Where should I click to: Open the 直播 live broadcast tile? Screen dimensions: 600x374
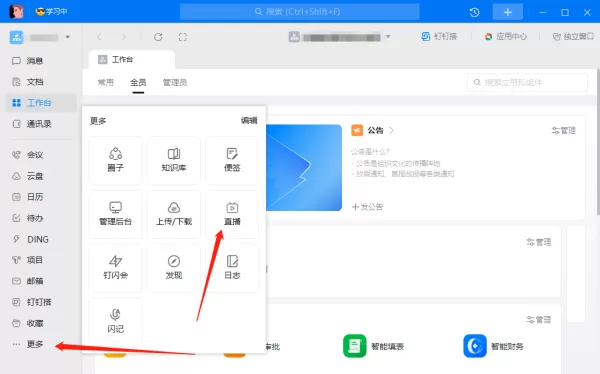232,214
